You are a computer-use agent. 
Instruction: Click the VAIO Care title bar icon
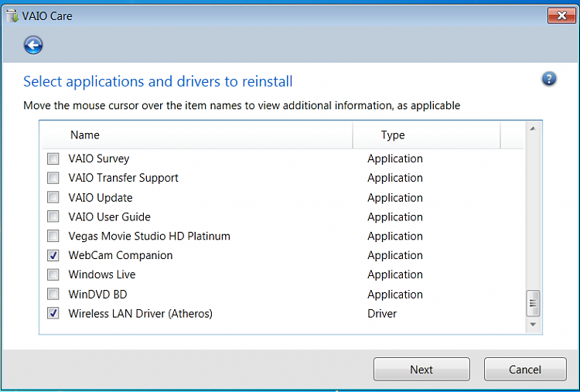coord(12,16)
